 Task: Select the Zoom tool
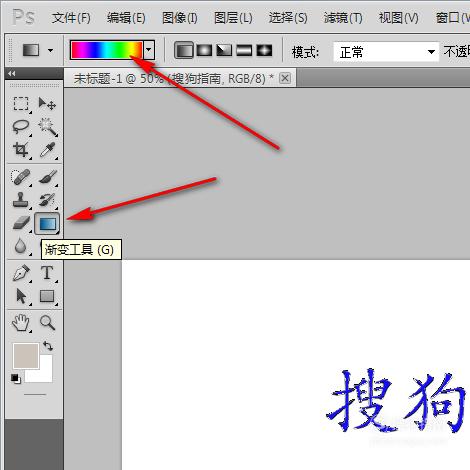pos(47,323)
